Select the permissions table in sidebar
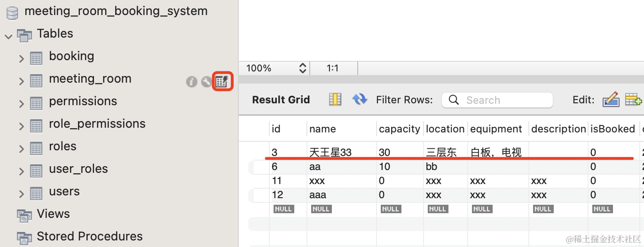 tap(83, 101)
